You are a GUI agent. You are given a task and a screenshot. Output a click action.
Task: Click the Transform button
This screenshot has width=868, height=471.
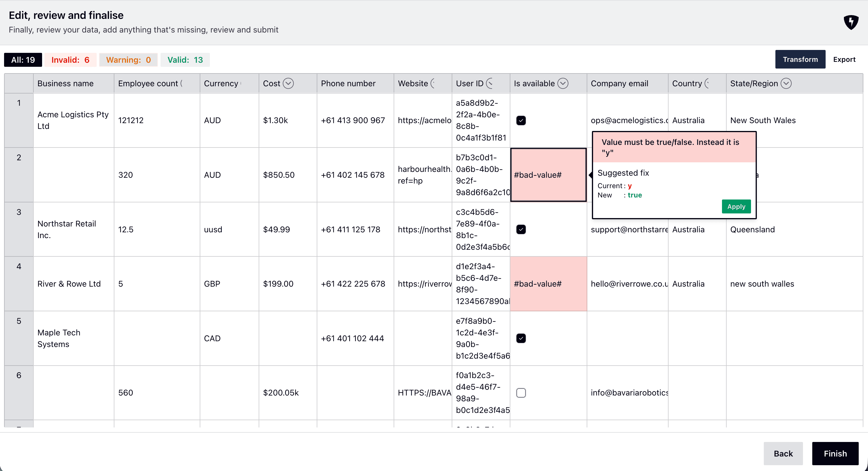click(800, 59)
